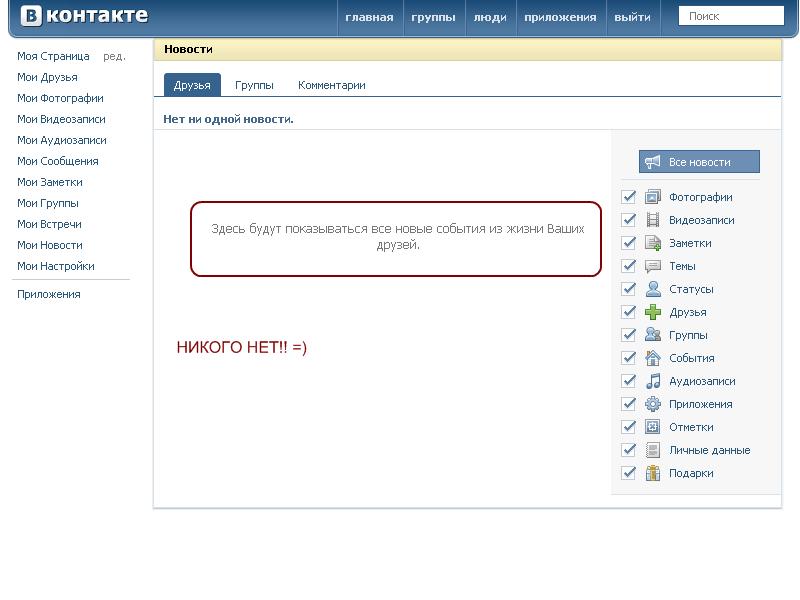Click the megaphone icon in Все новости

click(652, 162)
